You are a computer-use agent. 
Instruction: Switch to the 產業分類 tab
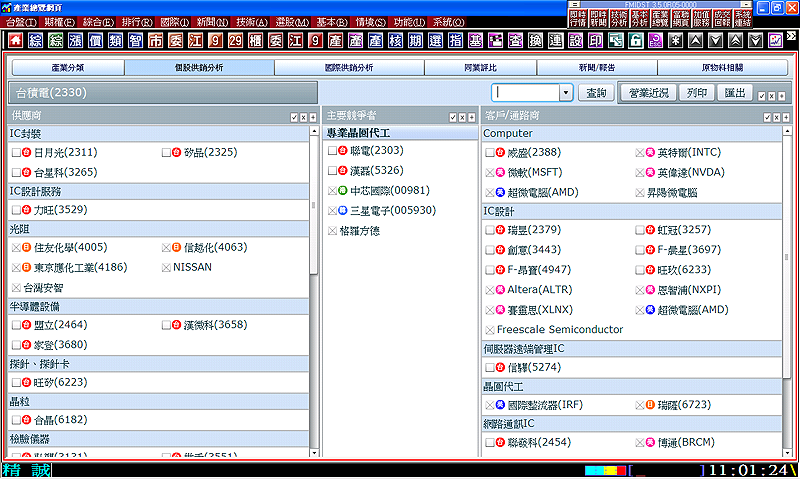pos(68,67)
